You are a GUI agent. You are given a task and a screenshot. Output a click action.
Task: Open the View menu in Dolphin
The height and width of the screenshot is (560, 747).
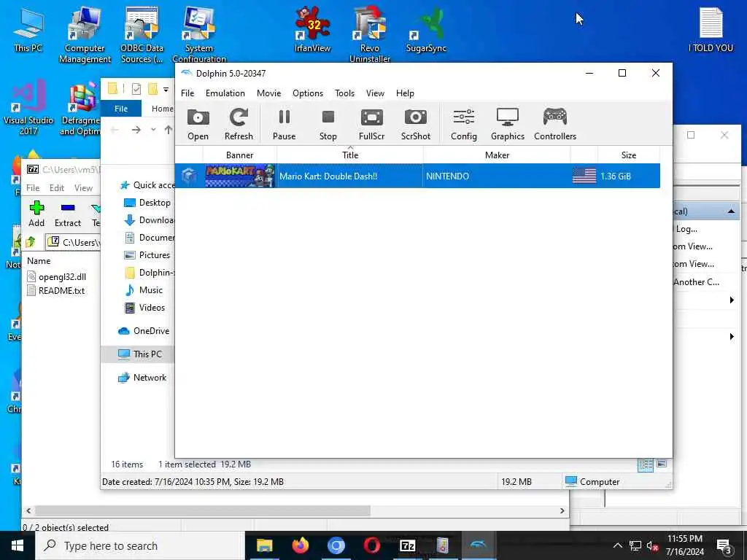click(x=375, y=93)
